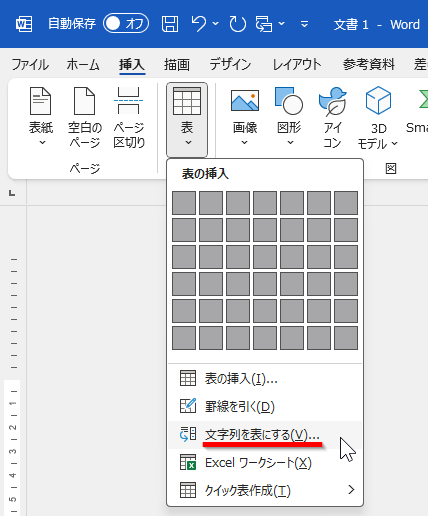This screenshot has width=428, height=516.
Task: Switch to the 描画 (Draw) tab
Action: click(x=177, y=64)
